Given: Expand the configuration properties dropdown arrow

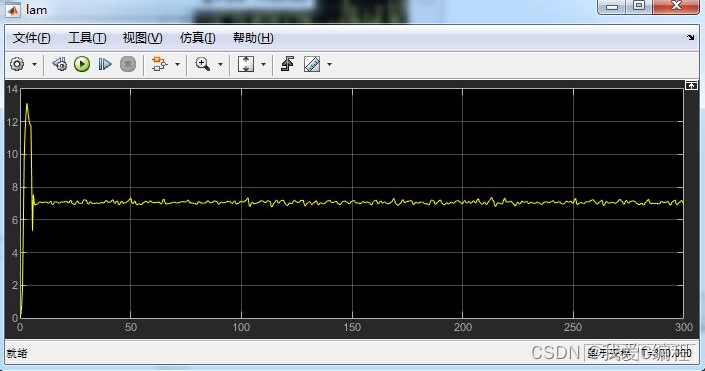Looking at the screenshot, I should (34, 65).
